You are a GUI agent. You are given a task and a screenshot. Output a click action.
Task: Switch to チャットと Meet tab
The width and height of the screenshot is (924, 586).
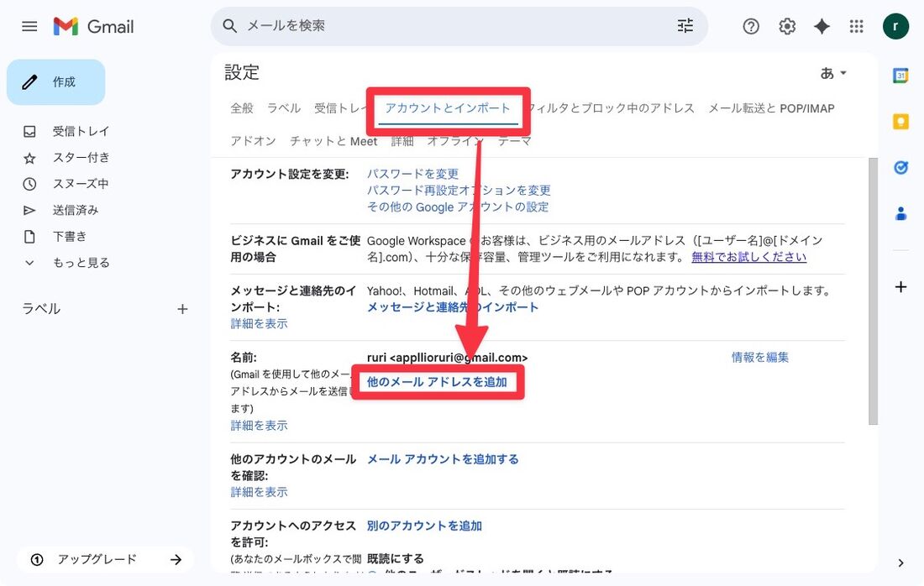pos(333,141)
